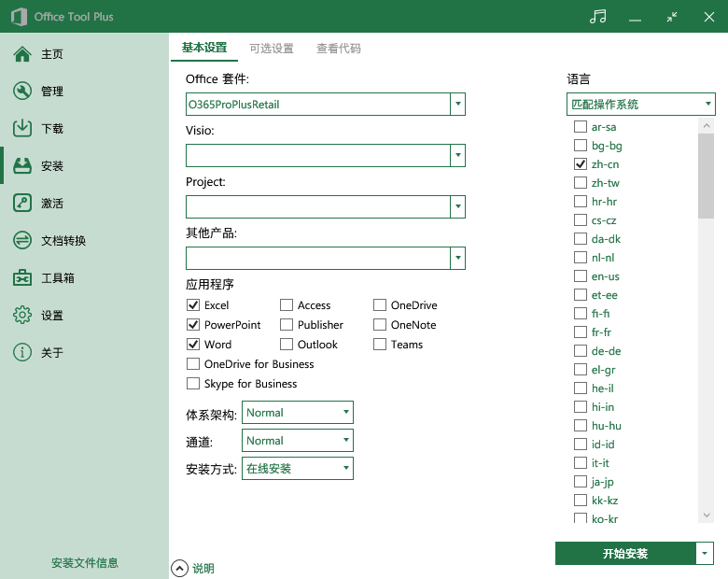Click the 关于 info icon
The image size is (728, 579).
[x=22, y=353]
